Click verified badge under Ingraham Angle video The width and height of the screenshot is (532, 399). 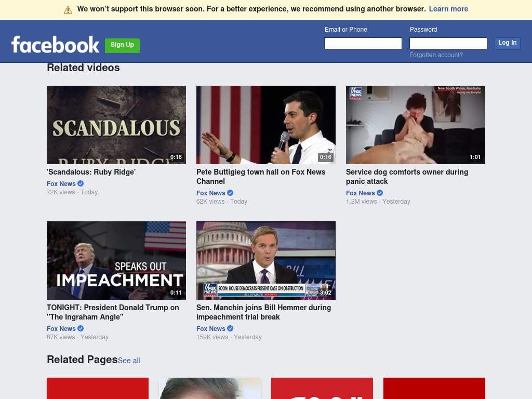(81, 328)
